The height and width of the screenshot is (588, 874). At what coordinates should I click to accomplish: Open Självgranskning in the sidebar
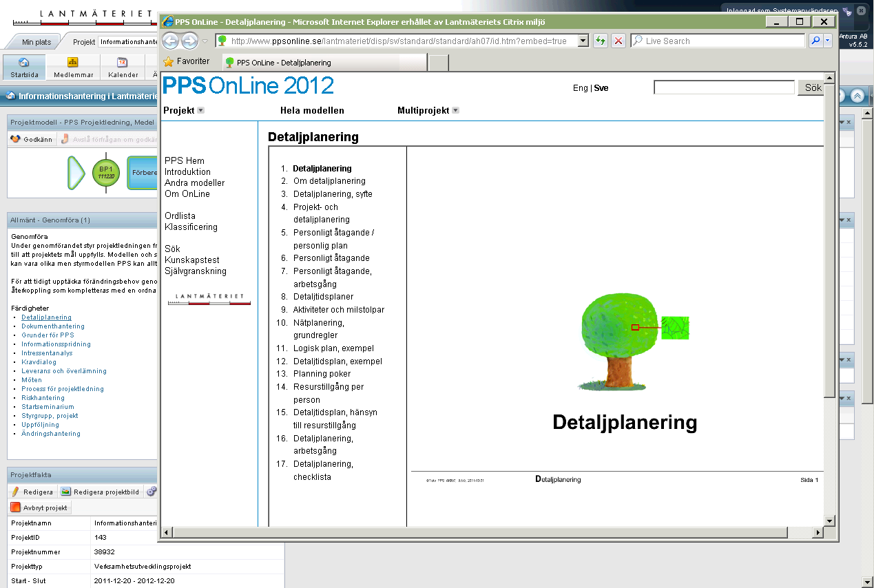pyautogui.click(x=196, y=271)
